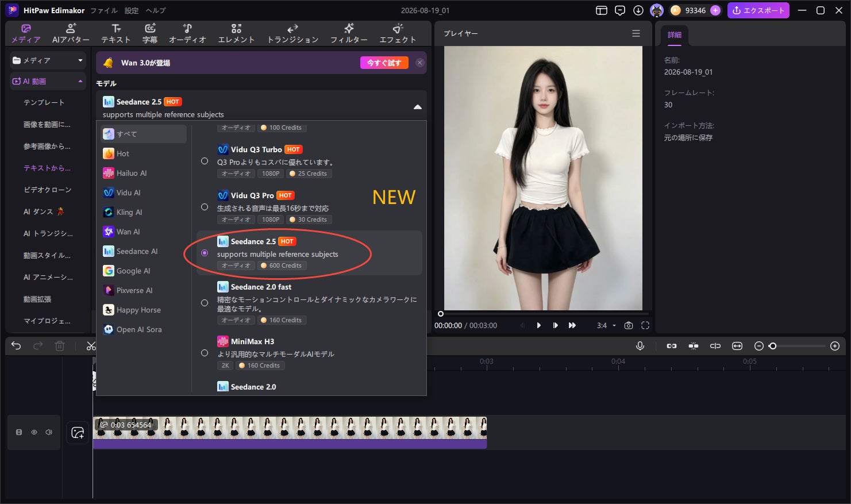This screenshot has height=504, width=851.
Task: Filter models by Hot category
Action: [x=144, y=153]
